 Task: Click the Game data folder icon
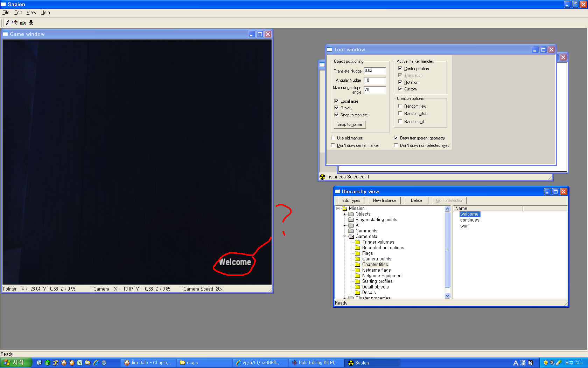(351, 237)
